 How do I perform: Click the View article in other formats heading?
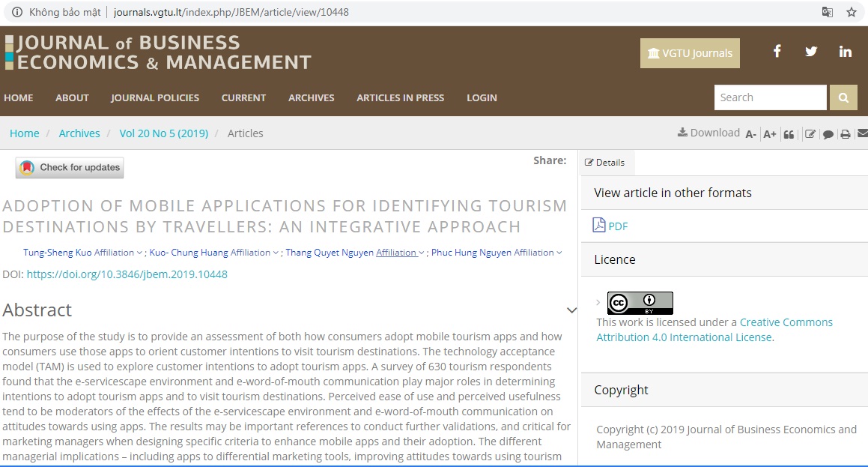[673, 193]
